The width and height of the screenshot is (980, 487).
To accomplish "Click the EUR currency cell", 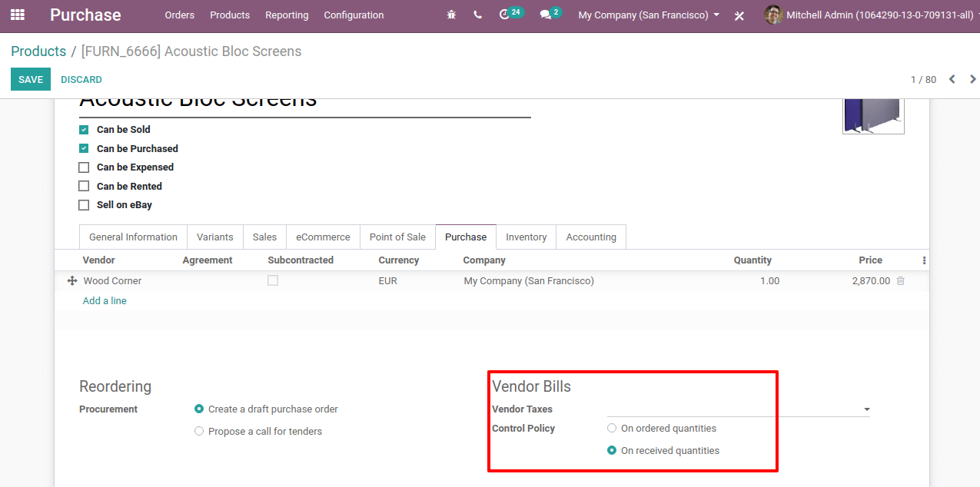I will coord(388,281).
